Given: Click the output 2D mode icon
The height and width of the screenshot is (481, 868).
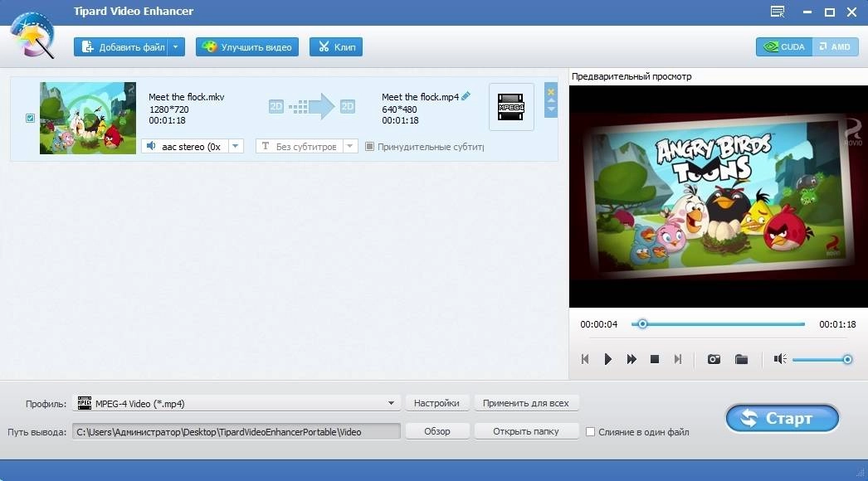Looking at the screenshot, I should coord(348,106).
